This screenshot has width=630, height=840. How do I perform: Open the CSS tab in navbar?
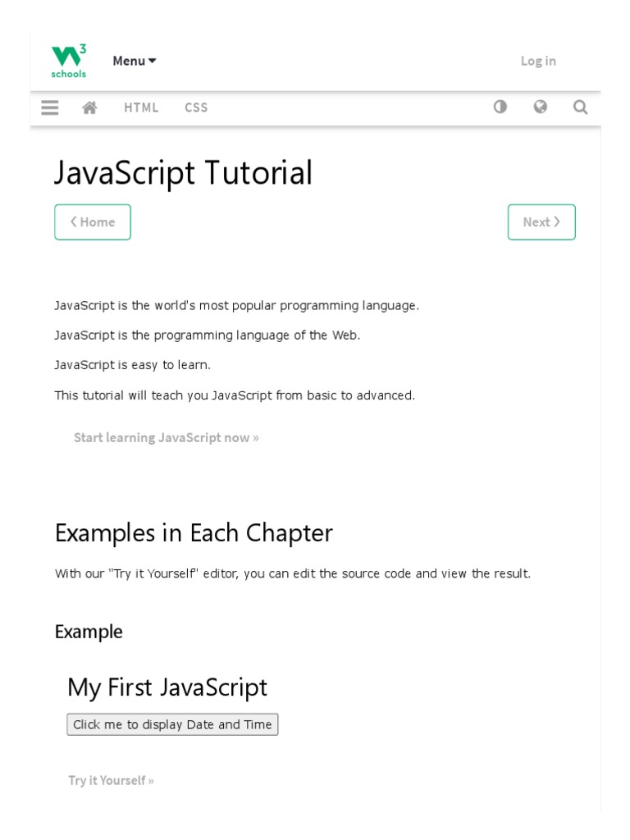196,107
